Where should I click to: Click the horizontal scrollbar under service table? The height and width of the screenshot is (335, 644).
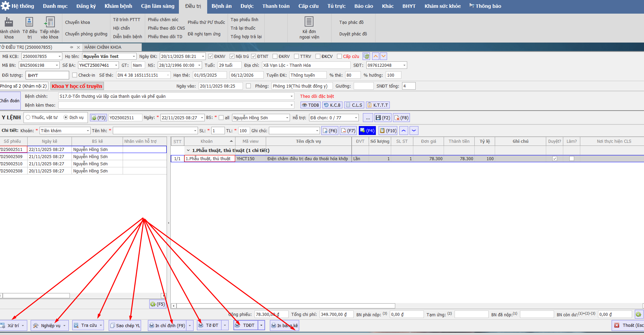click(x=286, y=306)
